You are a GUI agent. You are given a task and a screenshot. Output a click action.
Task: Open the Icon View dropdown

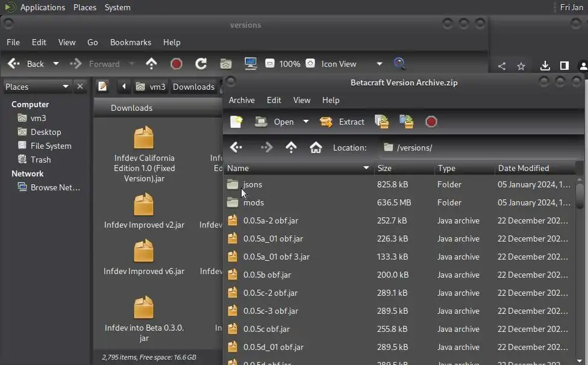[352, 64]
